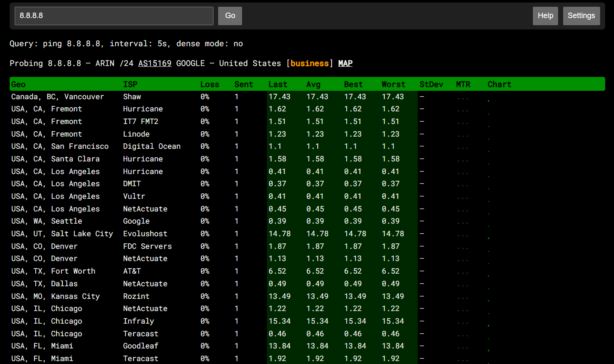
Task: Click the Rozint ISP cell
Action: click(136, 296)
